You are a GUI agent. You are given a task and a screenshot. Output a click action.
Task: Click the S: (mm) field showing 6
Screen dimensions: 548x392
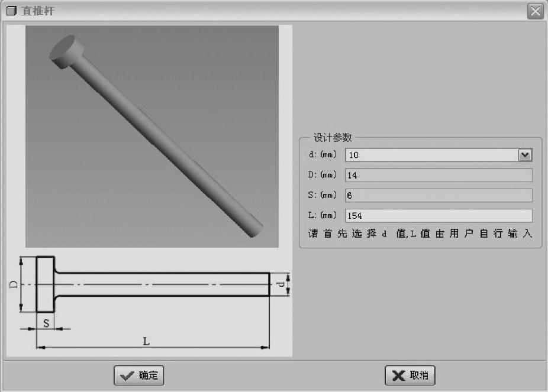pos(439,196)
